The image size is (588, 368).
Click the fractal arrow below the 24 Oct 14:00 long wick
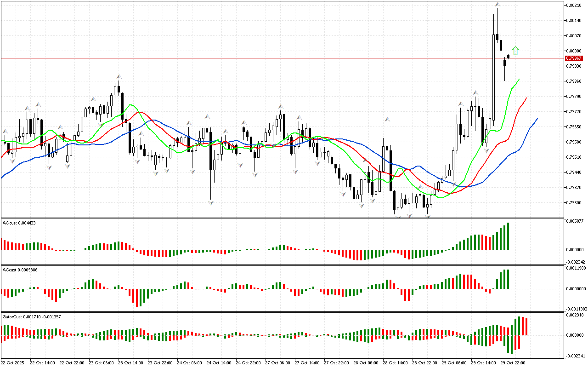pos(211,202)
